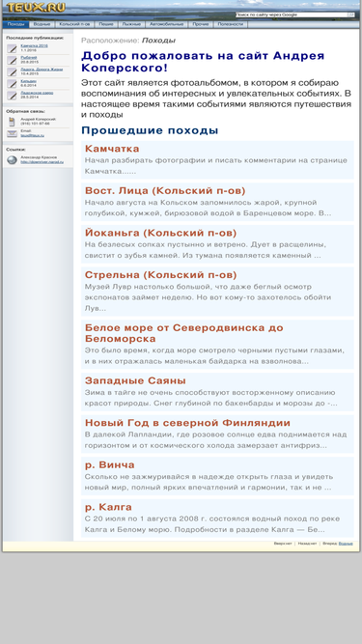Open the Западные Саяны heading

pyautogui.click(x=135, y=380)
